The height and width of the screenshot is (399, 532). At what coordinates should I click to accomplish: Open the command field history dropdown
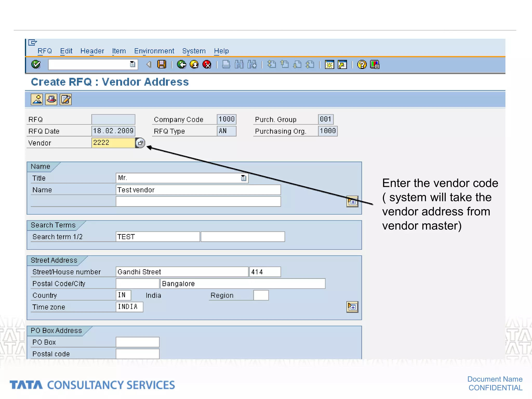point(132,64)
